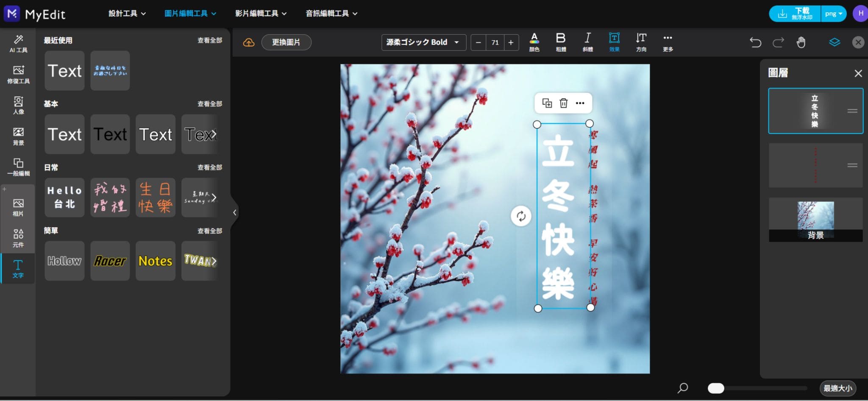Open the 音訊編輯工具 menu
Image resolution: width=868 pixels, height=401 pixels.
330,13
